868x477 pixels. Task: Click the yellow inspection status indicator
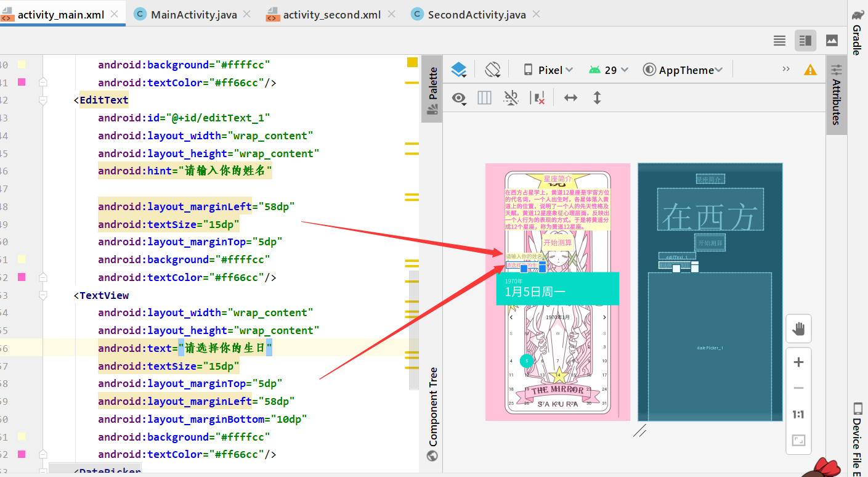click(412, 62)
